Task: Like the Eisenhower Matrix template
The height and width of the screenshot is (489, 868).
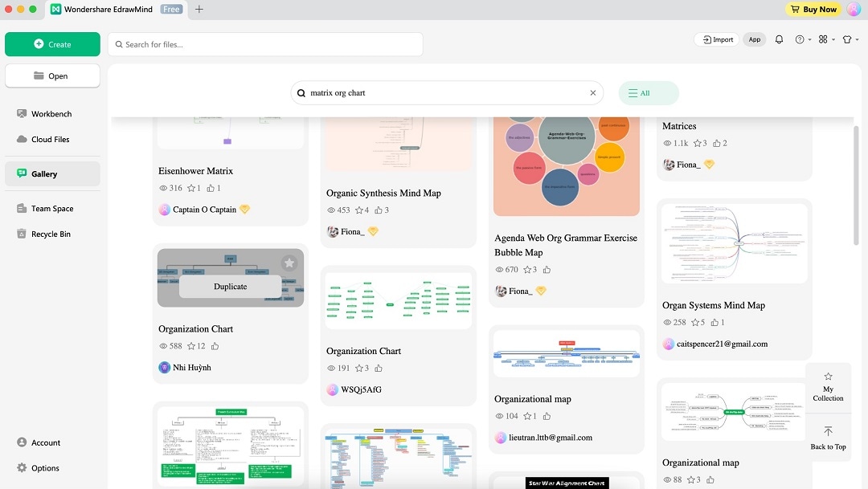Action: [x=214, y=188]
